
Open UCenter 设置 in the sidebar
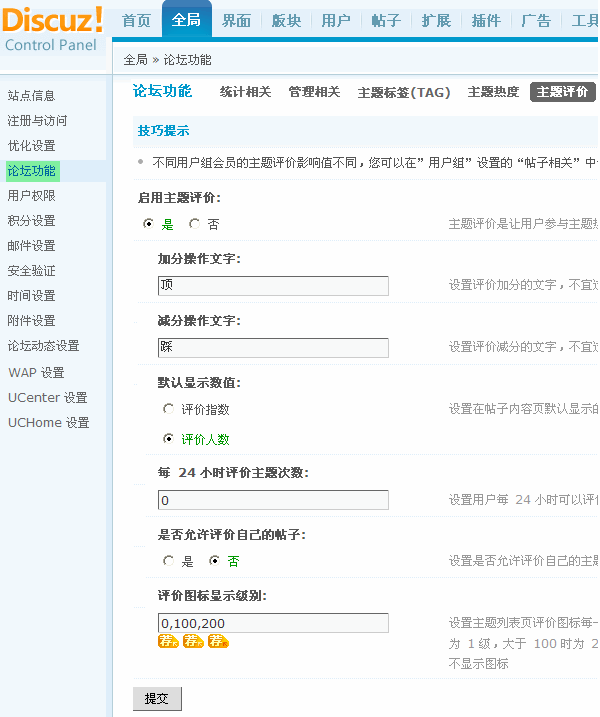tap(48, 398)
